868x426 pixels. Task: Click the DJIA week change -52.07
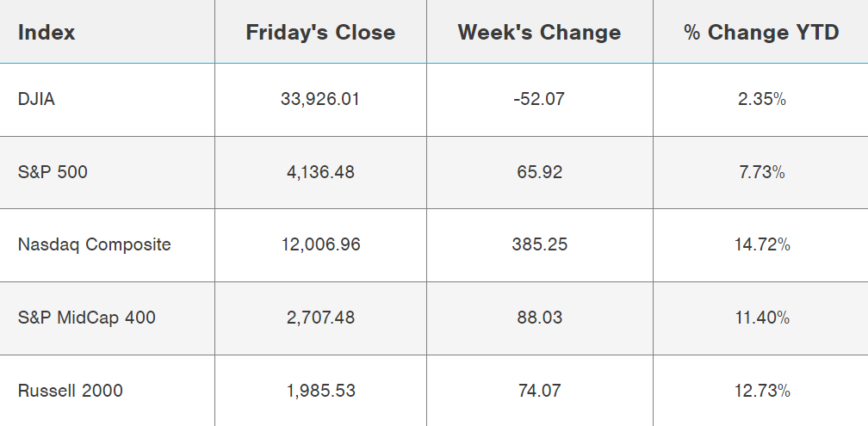tap(539, 99)
